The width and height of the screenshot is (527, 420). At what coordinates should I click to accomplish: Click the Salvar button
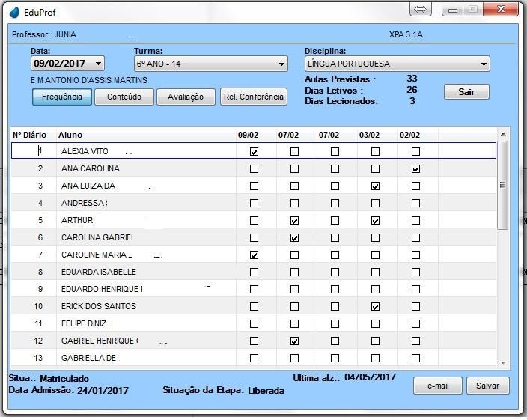(x=487, y=386)
